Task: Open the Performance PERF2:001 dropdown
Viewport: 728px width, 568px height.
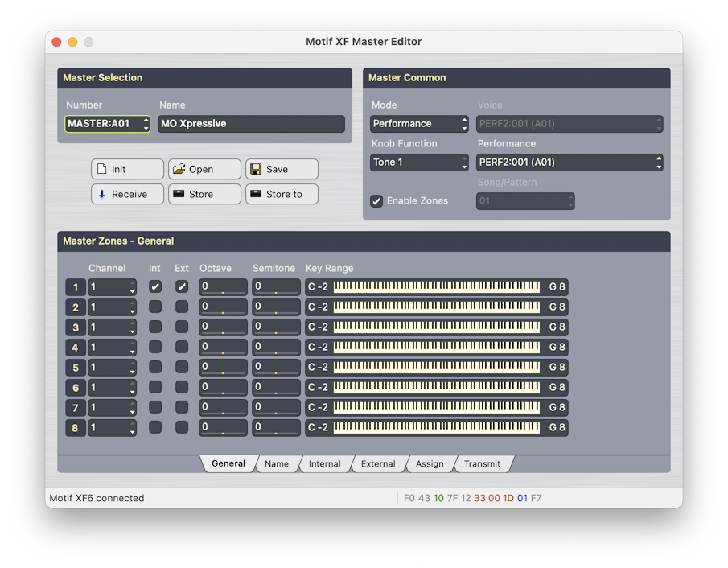Action: tap(570, 163)
